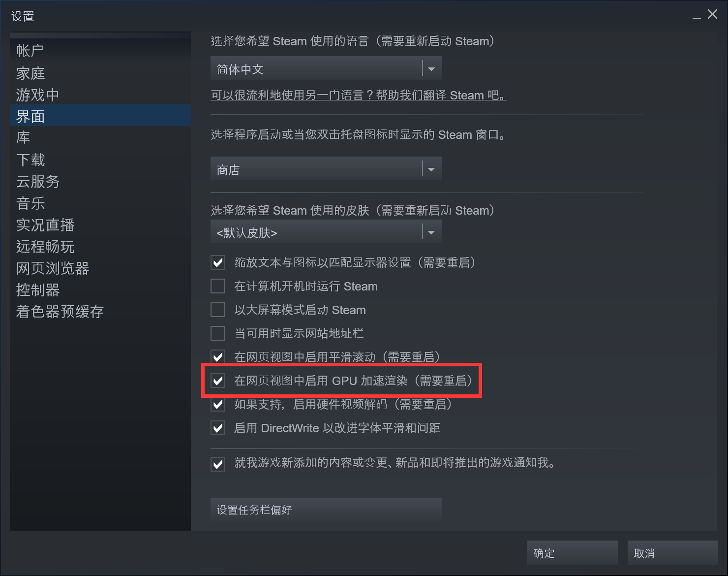Expand the 简体中文 language dropdown arrow
Image resolution: width=728 pixels, height=576 pixels.
(x=431, y=68)
